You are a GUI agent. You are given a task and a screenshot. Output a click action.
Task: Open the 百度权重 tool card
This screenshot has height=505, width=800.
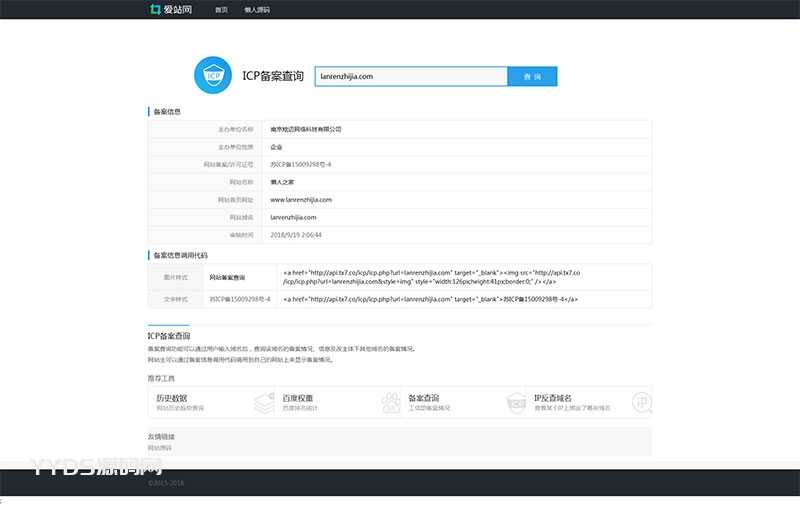point(337,402)
